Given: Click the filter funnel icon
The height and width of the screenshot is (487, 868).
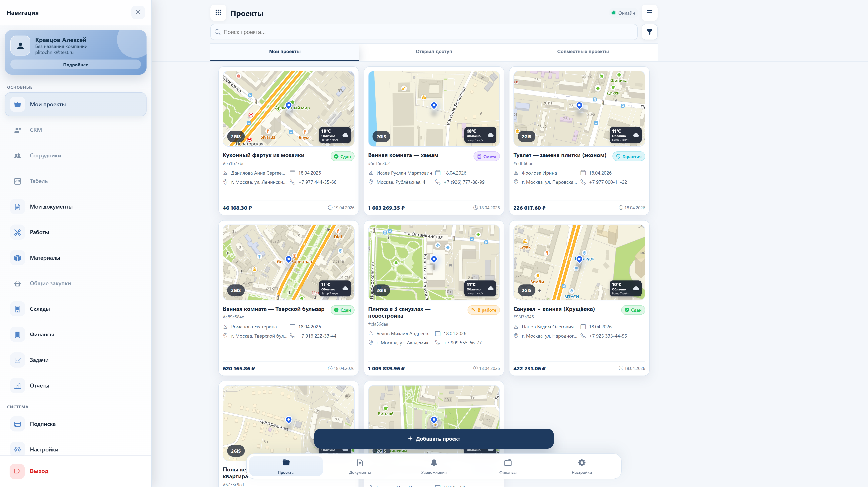Looking at the screenshot, I should tap(649, 32).
